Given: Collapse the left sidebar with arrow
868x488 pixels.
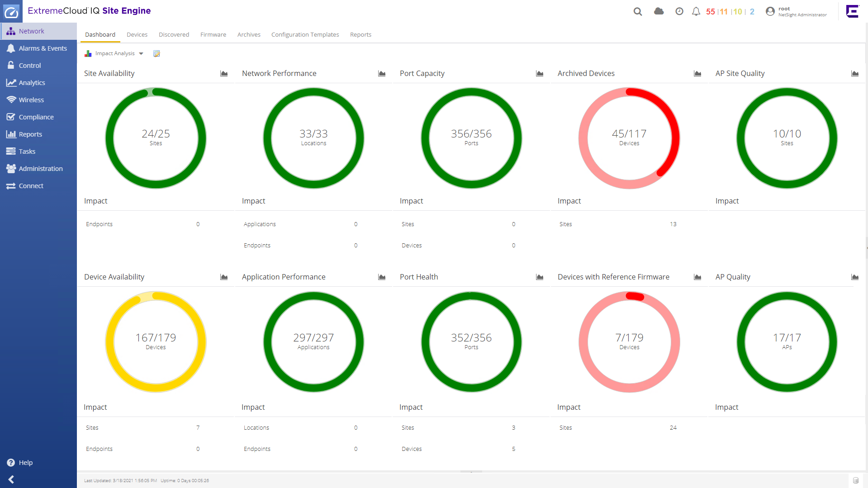Looking at the screenshot, I should [x=11, y=479].
